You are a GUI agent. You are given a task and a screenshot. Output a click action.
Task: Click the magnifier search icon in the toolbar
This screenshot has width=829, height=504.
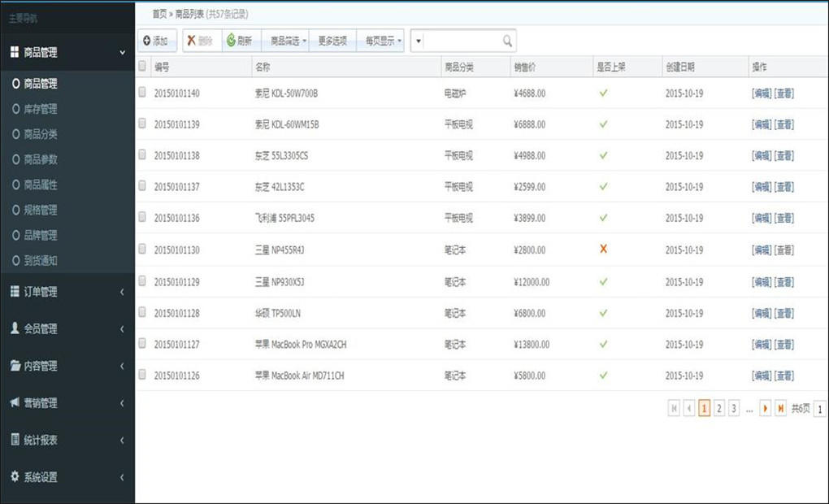[x=507, y=41]
